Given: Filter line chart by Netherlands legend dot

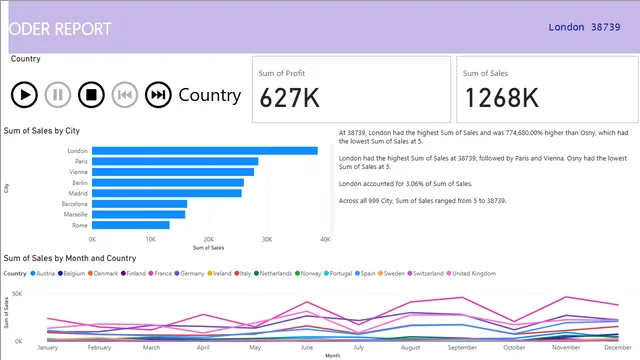Looking at the screenshot, I should 256,273.
